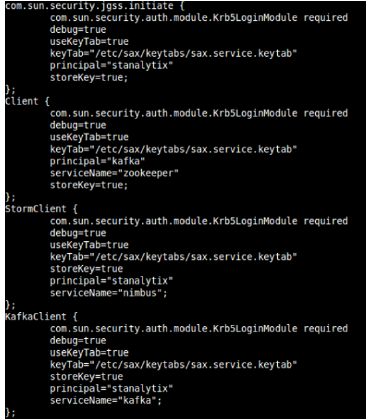
Task: Click debug=true in the Client block
Action: pos(78,125)
